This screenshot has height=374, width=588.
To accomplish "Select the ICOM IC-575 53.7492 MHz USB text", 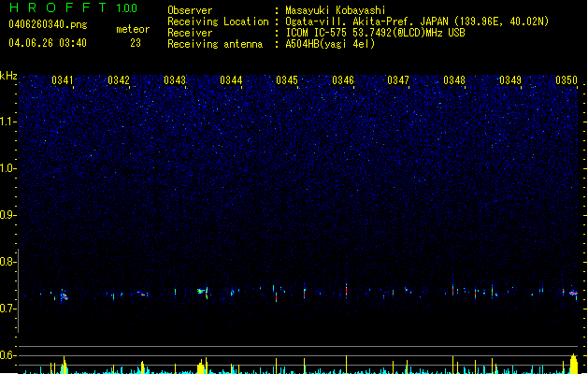I will point(376,33).
